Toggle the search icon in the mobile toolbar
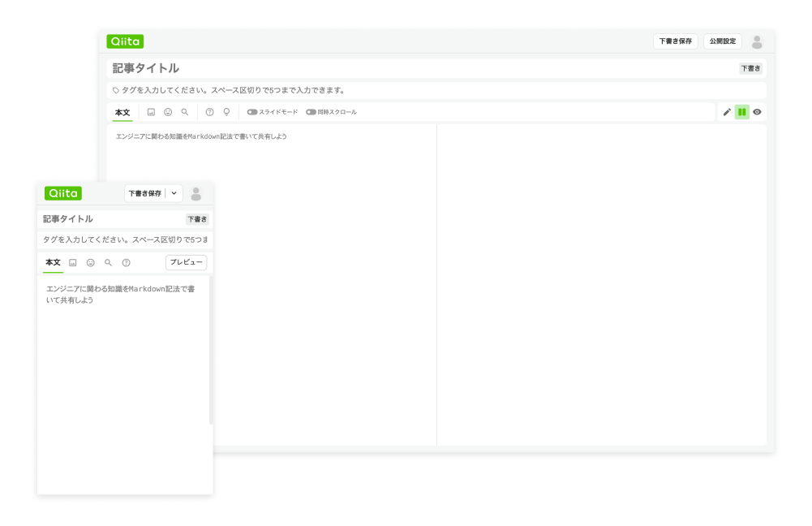This screenshot has height=526, width=812. (108, 262)
